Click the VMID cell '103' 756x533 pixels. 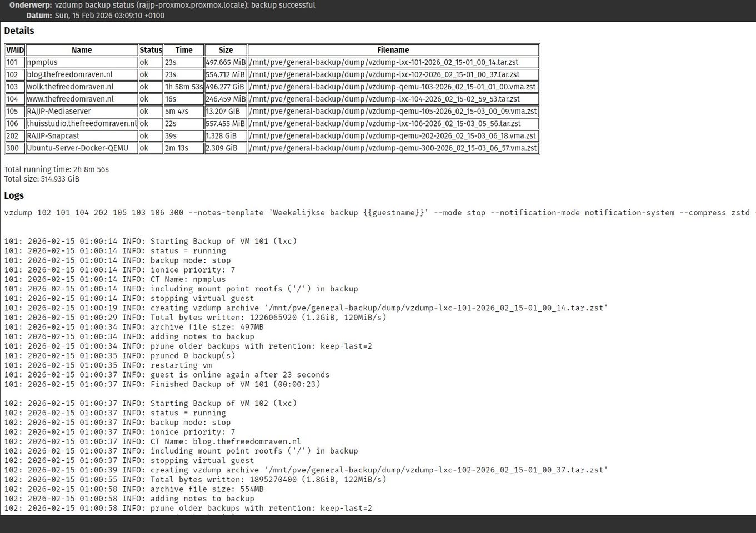(15, 87)
